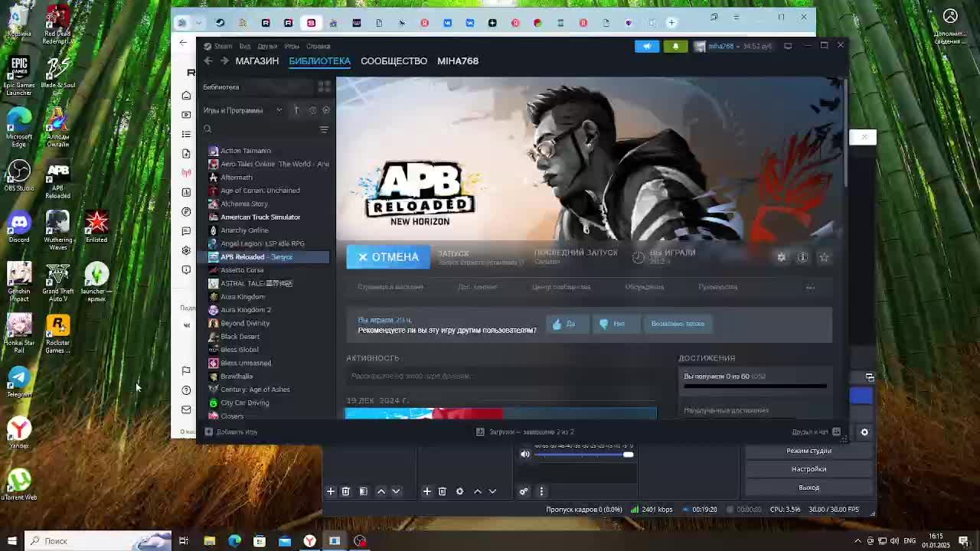Image resolution: width=980 pixels, height=551 pixels.
Task: Open the Discord desktop shortcut
Action: point(19,228)
